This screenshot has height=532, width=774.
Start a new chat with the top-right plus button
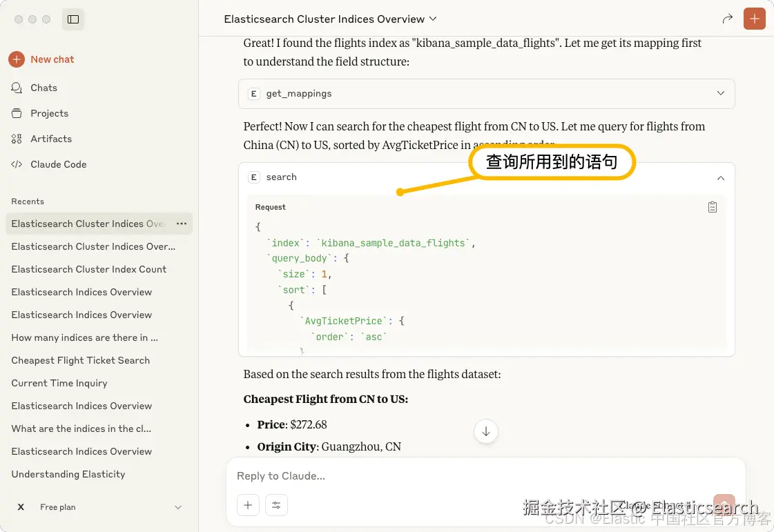(x=754, y=19)
